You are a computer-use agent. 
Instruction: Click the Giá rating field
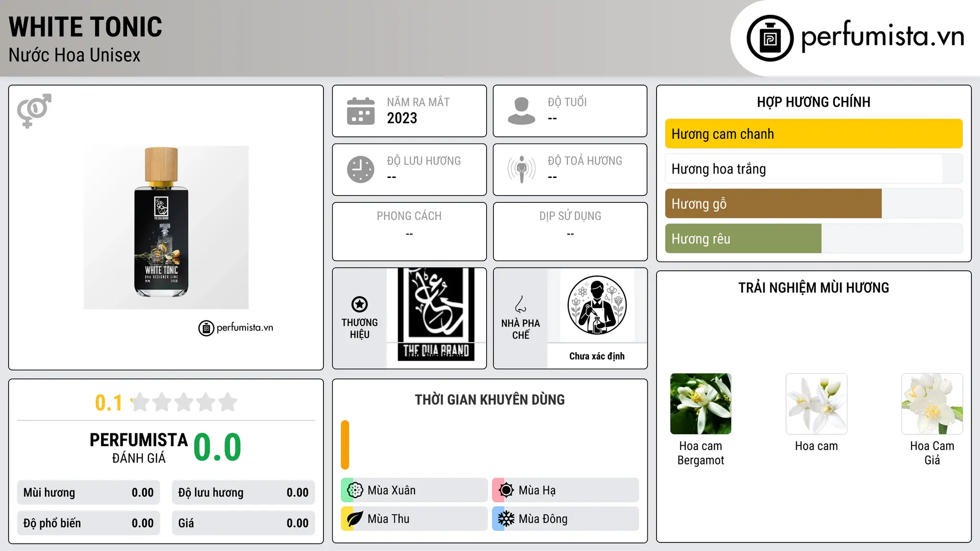click(244, 523)
